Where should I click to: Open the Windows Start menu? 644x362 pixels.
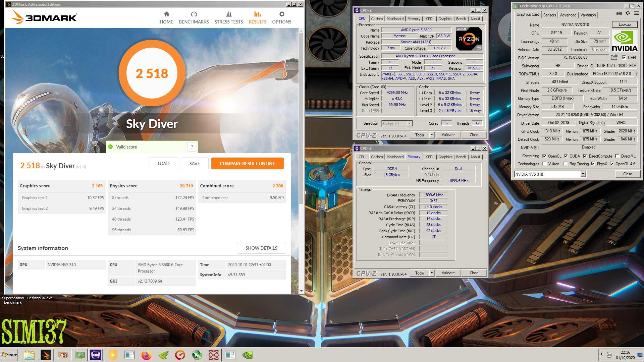coord(9,355)
